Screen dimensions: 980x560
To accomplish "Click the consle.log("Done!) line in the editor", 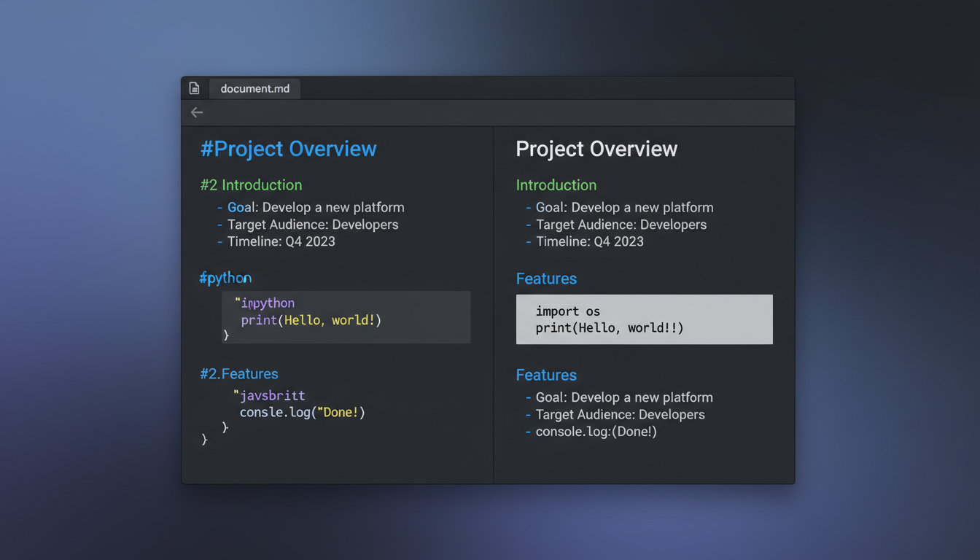I will pos(302,412).
